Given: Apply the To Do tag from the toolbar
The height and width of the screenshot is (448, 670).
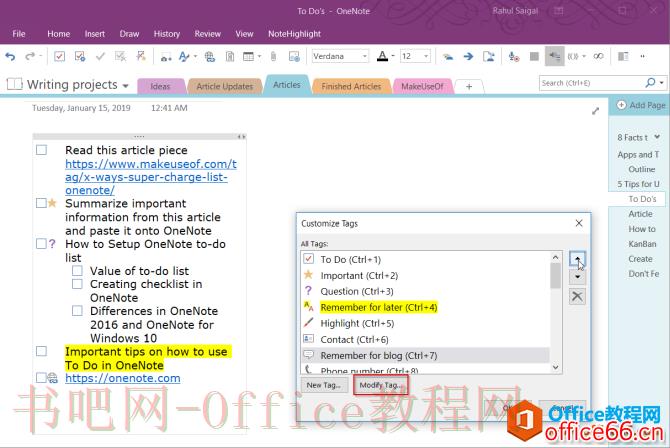Looking at the screenshot, I should 59,56.
